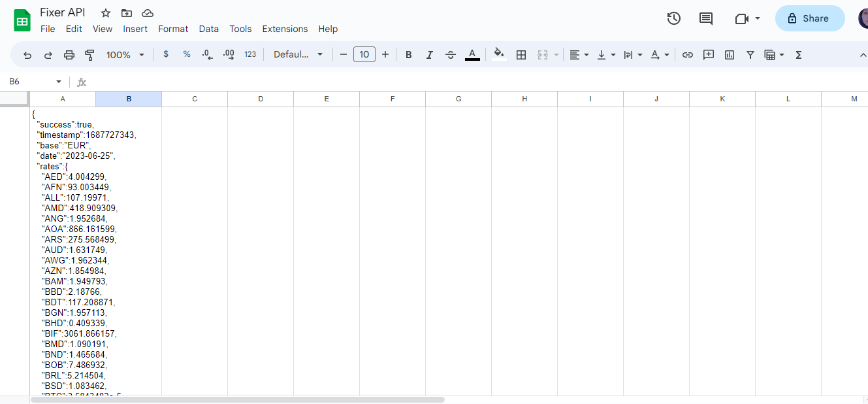Click the Print icon
This screenshot has width=868, height=404.
click(69, 55)
